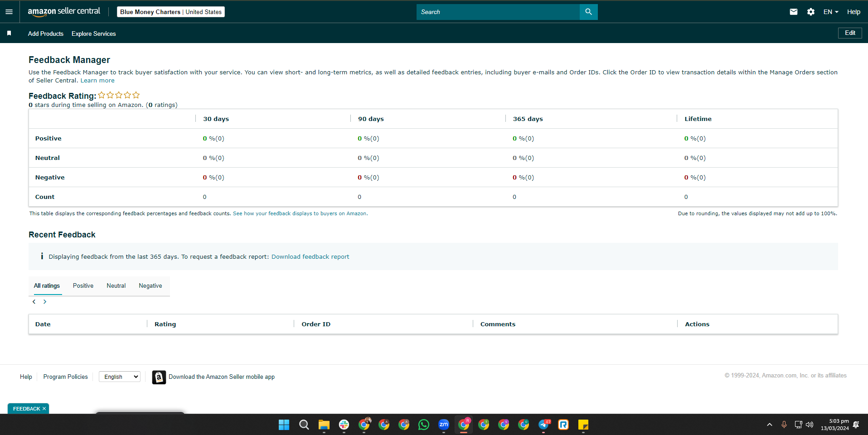The image size is (868, 435).
Task: Click the Edit button in bookmarks bar
Action: coord(850,33)
